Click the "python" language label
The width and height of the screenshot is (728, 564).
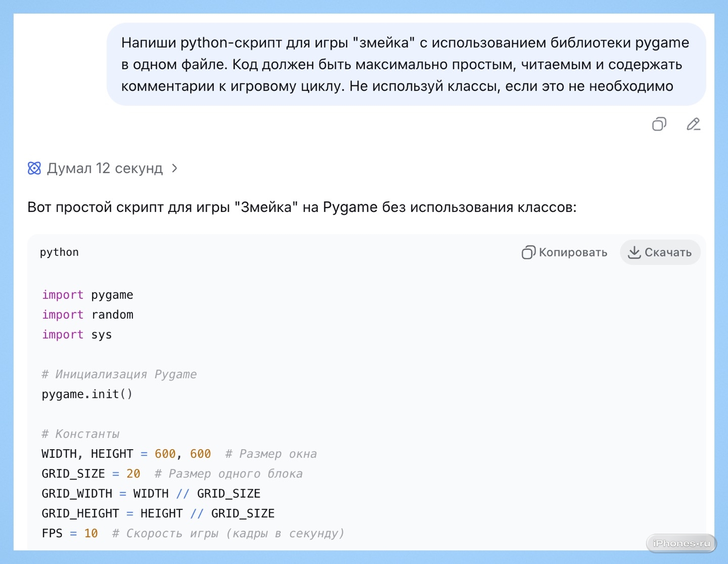pyautogui.click(x=59, y=252)
